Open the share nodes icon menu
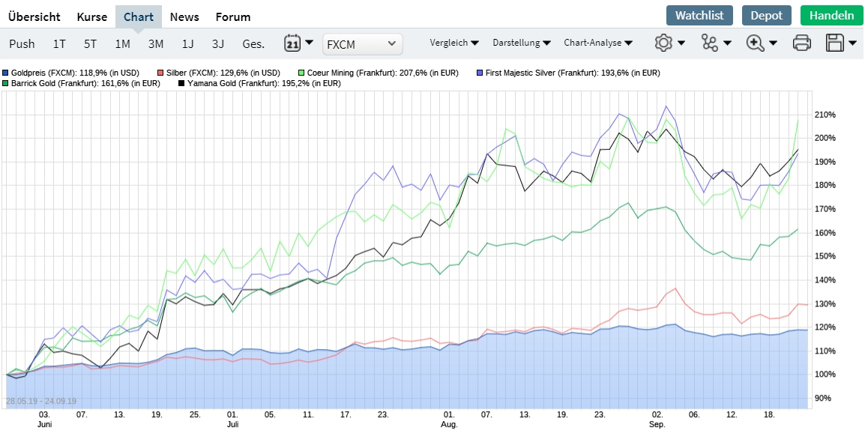Image resolution: width=868 pixels, height=433 pixels. pyautogui.click(x=709, y=43)
